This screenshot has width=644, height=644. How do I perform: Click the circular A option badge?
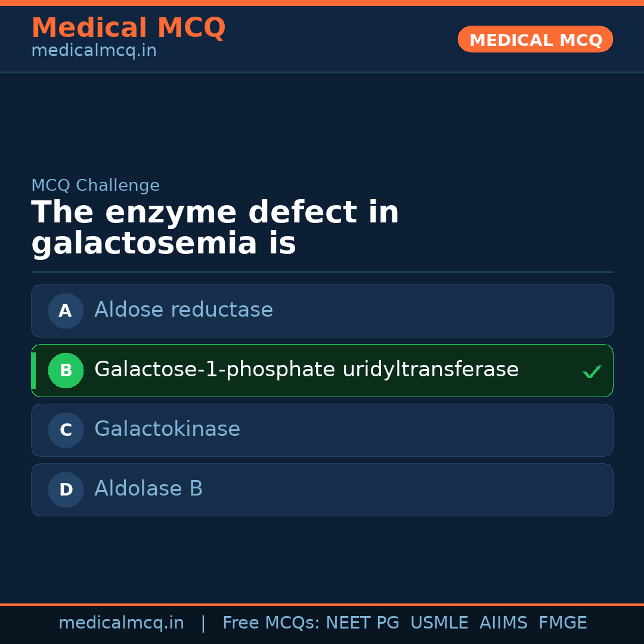point(66,311)
